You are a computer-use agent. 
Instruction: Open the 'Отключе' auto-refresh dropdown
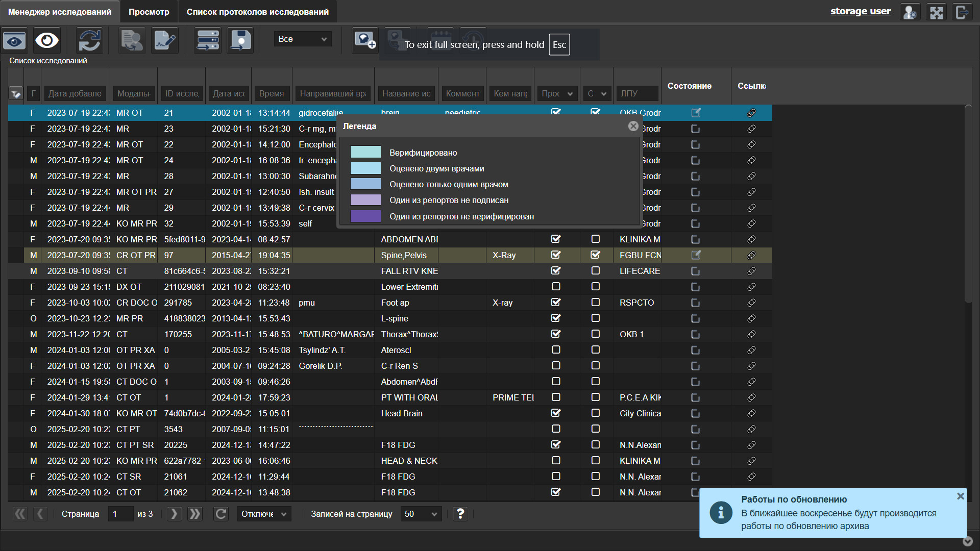(264, 514)
